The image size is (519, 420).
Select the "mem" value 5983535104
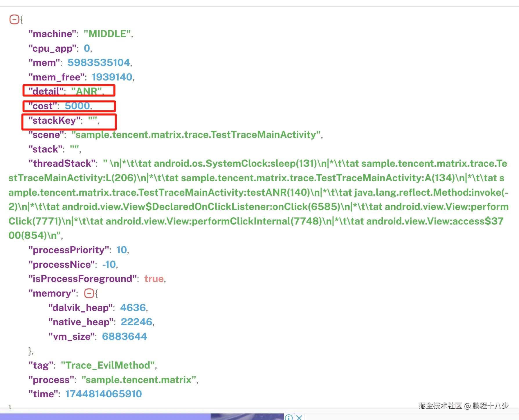click(x=99, y=62)
